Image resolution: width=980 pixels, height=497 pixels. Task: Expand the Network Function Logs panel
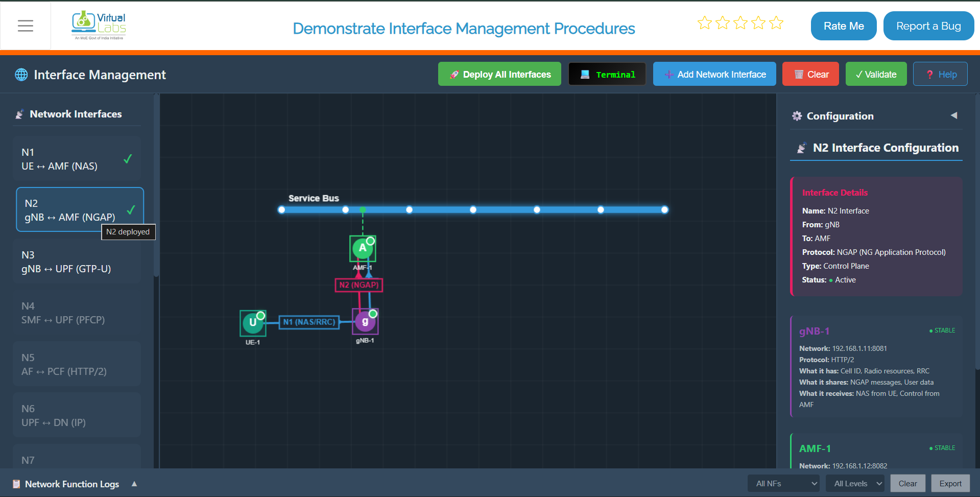[x=134, y=484]
